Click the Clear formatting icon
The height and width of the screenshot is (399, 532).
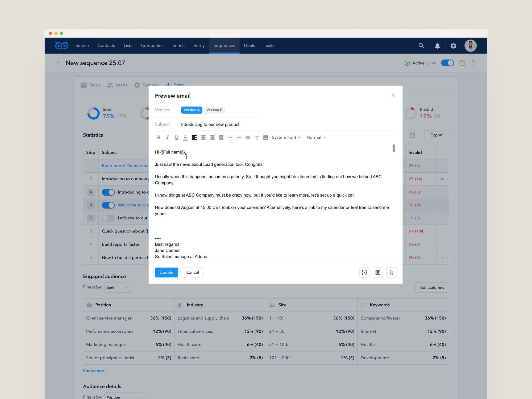pos(256,138)
